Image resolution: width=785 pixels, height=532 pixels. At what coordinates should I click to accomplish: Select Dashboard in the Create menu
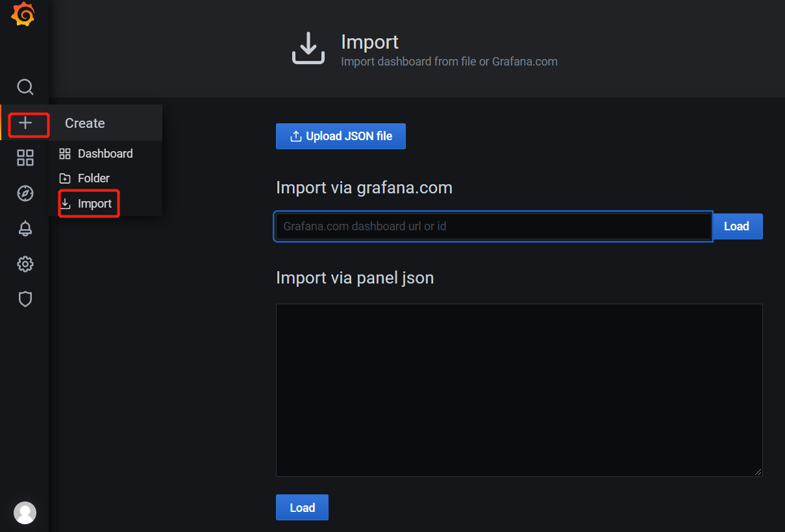click(105, 154)
